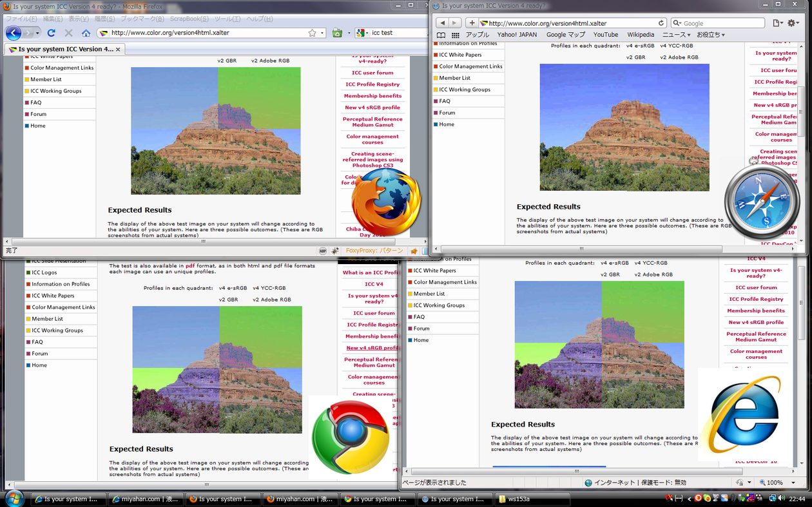Click Firefox's blue back arrow button
Screen dimensions: 812x507
point(13,33)
